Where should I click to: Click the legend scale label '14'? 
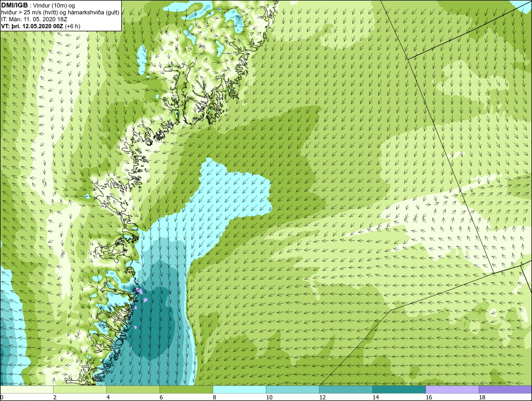pos(376,397)
